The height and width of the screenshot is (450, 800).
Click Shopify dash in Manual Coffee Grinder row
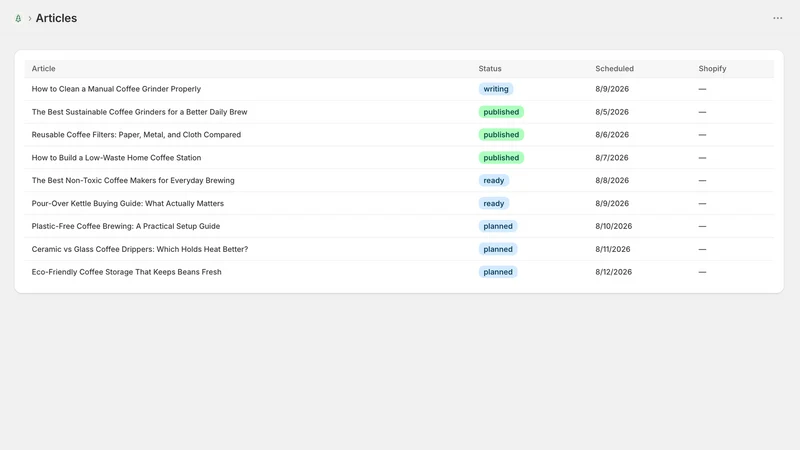coord(703,89)
